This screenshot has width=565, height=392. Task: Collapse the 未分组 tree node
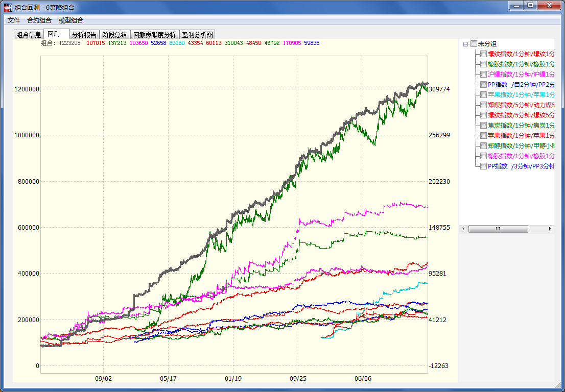pos(465,44)
